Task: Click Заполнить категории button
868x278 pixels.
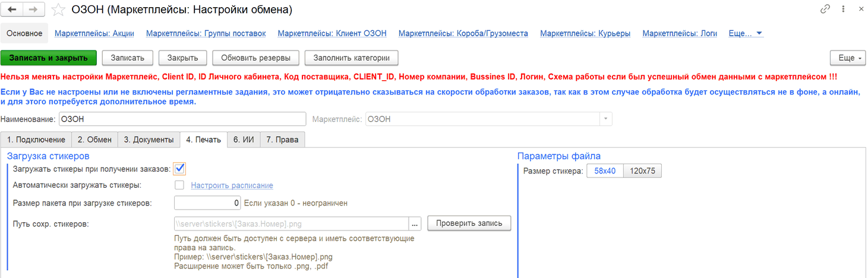Action: click(351, 58)
